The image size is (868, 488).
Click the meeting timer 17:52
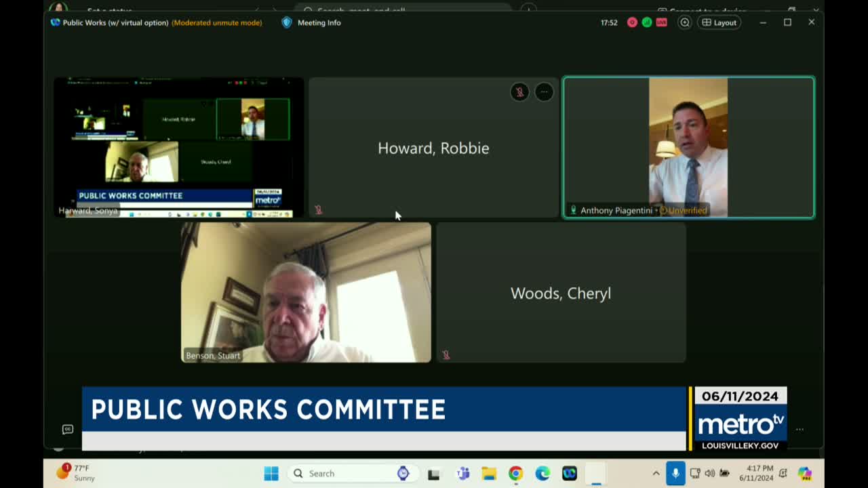(x=609, y=22)
